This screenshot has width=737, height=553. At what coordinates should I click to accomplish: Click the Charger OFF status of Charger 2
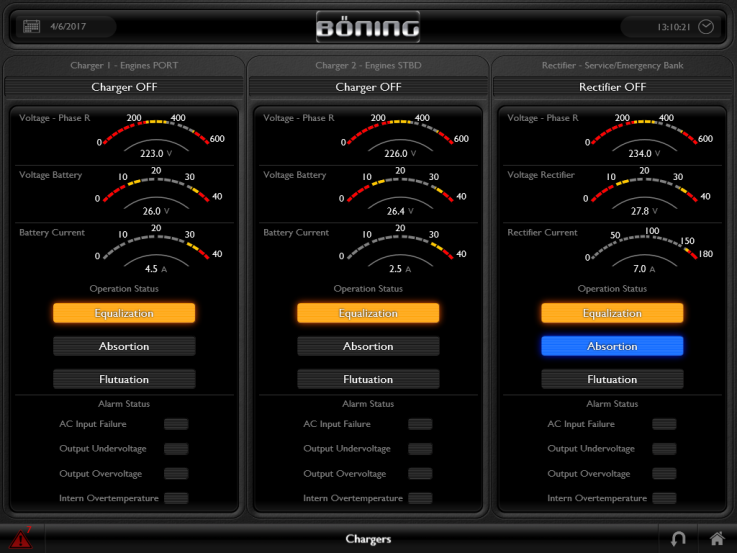368,87
